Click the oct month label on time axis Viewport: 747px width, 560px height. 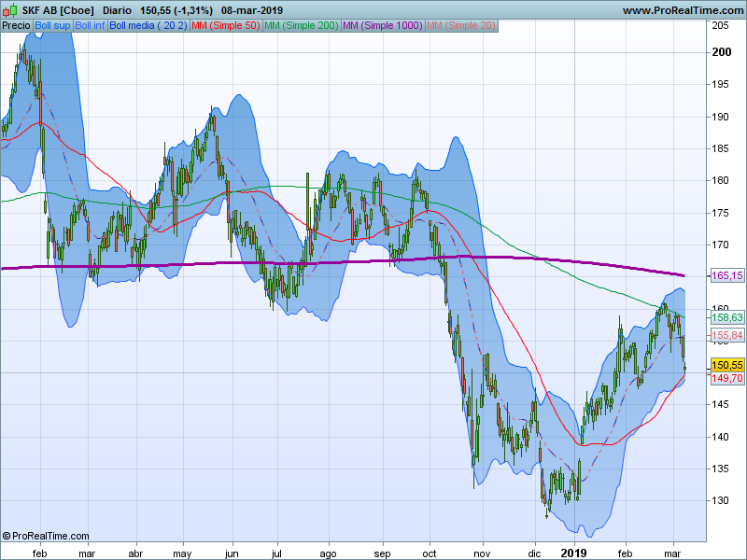430,553
